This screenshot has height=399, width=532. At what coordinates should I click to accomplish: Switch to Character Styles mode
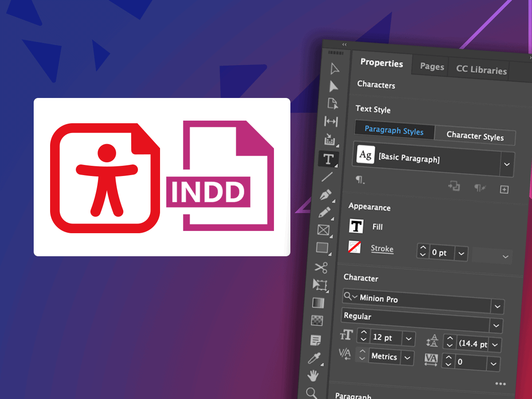(475, 136)
